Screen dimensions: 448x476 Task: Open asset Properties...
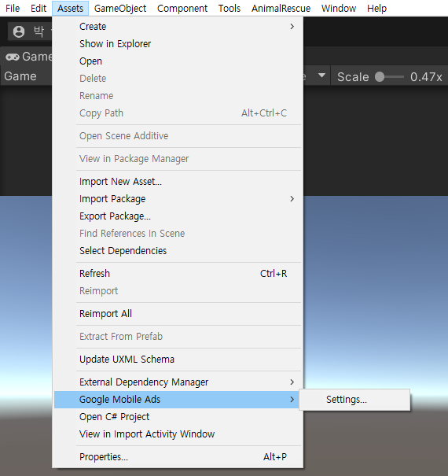178,457
